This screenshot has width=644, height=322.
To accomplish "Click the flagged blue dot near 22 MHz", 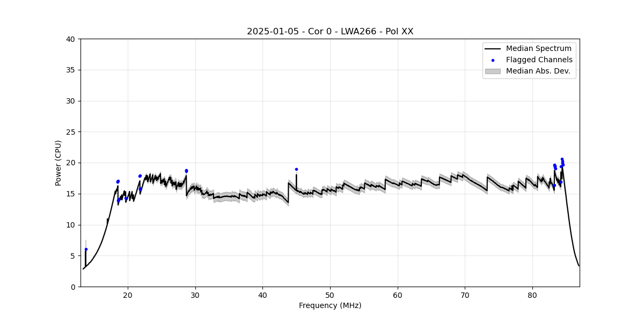I will [140, 176].
